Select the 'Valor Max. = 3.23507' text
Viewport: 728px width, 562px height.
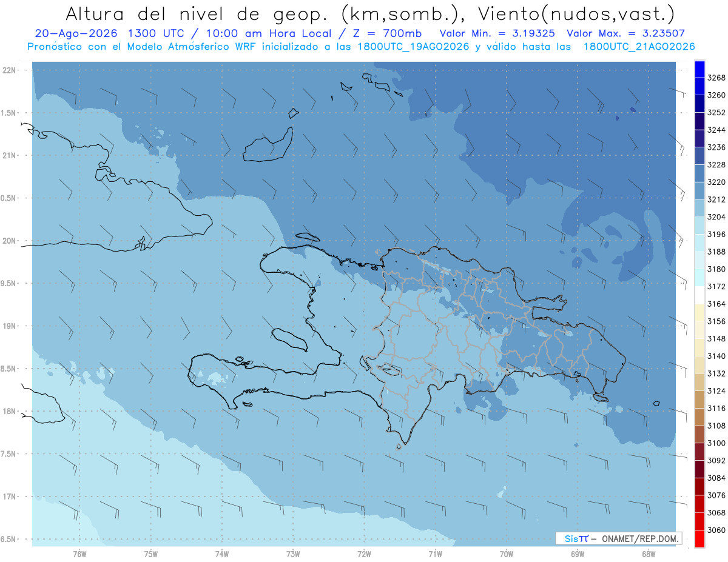click(x=625, y=33)
